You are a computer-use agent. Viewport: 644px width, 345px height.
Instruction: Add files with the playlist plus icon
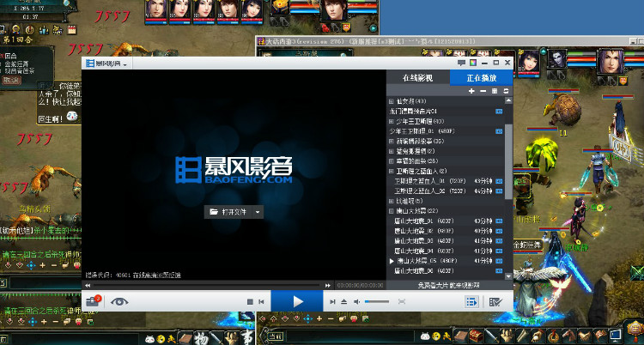pyautogui.click(x=471, y=91)
